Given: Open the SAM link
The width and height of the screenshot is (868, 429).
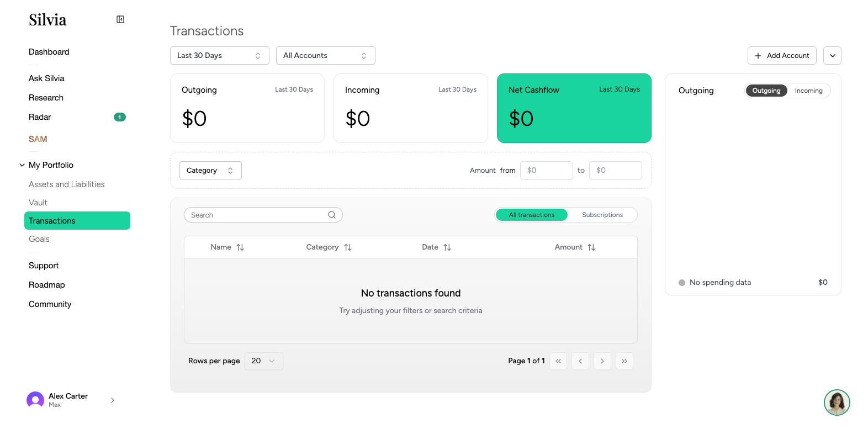Looking at the screenshot, I should 38,139.
